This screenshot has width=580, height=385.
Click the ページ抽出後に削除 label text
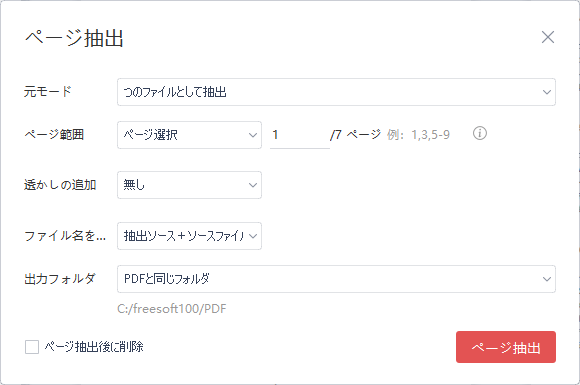pos(94,347)
